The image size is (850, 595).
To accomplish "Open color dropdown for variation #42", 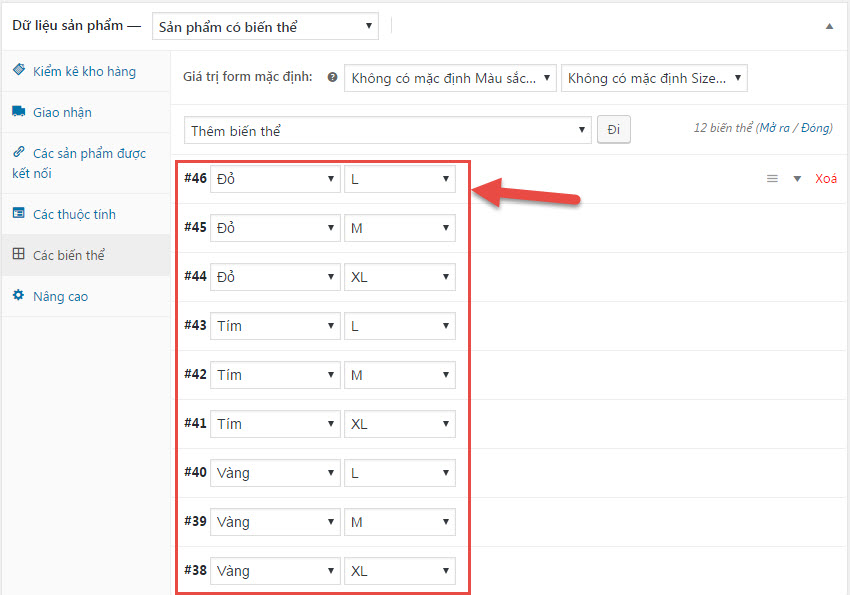I will pyautogui.click(x=275, y=375).
